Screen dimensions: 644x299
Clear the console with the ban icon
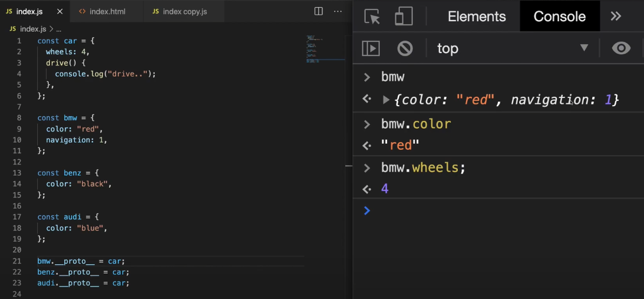click(405, 48)
